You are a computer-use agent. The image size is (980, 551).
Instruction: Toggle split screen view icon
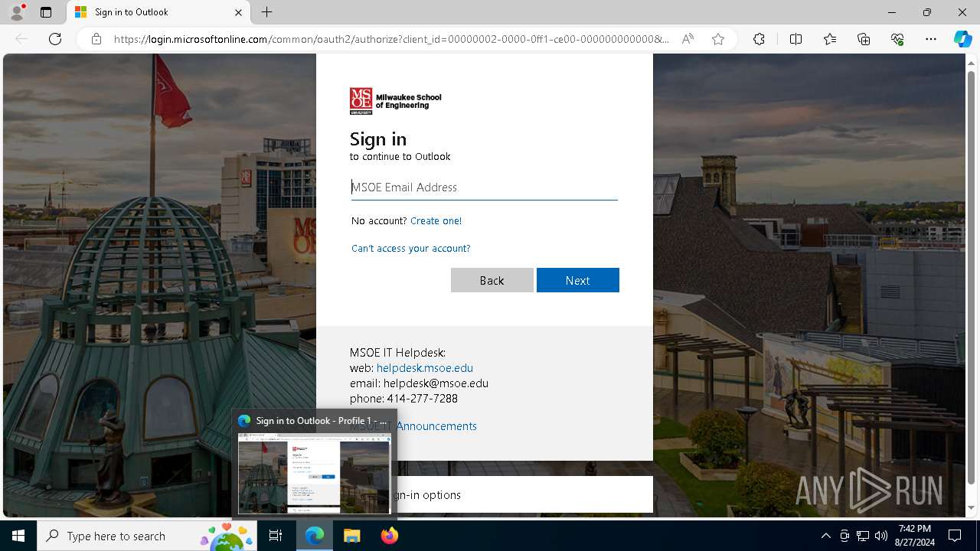(x=795, y=39)
